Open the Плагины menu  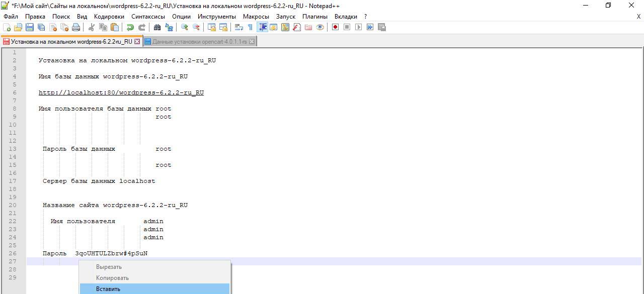coord(315,16)
